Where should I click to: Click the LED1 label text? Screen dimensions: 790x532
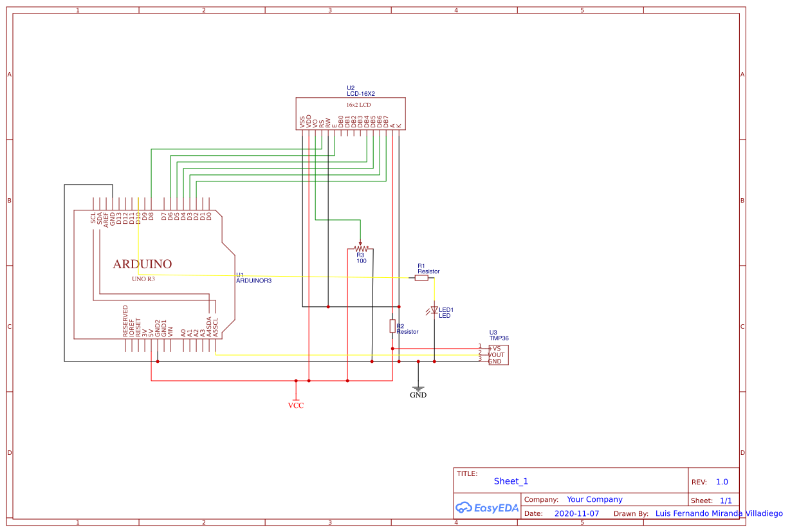(446, 309)
